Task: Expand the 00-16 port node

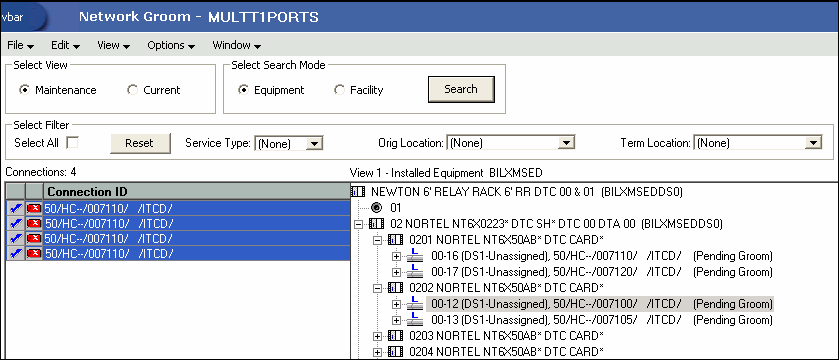Action: [396, 256]
